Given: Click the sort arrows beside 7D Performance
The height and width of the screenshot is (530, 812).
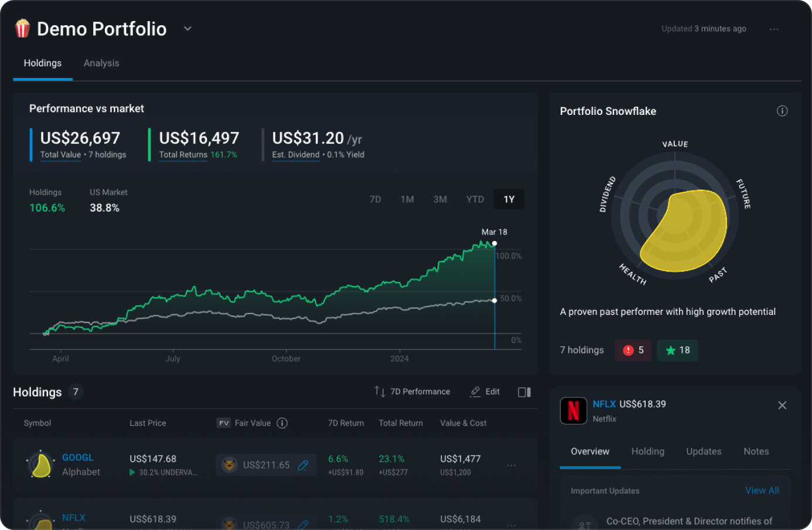Looking at the screenshot, I should pos(380,392).
